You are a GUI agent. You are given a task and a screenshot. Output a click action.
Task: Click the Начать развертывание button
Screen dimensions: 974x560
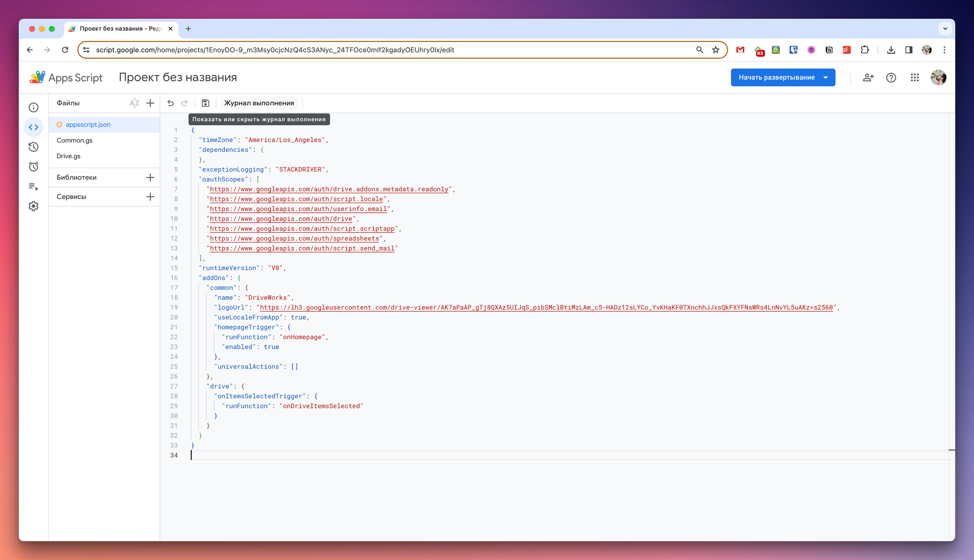click(776, 77)
